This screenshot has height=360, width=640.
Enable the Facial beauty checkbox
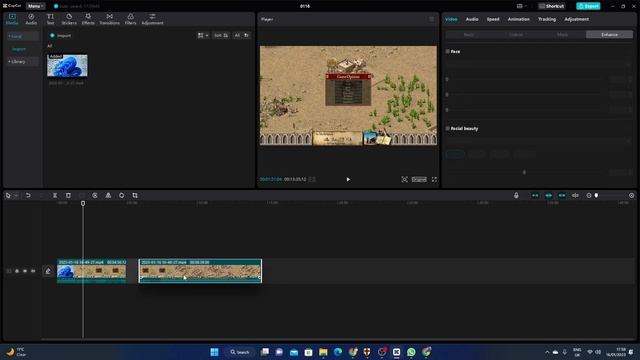coord(448,128)
